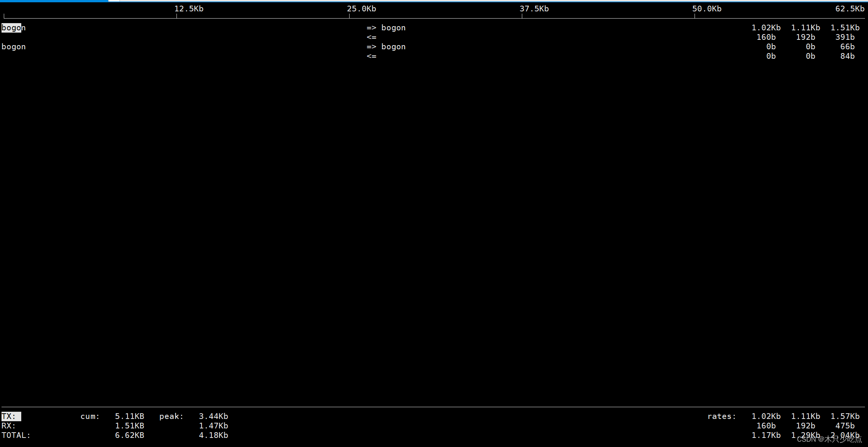868x447 pixels.
Task: Click the second bogon source host entry
Action: pyautogui.click(x=13, y=46)
